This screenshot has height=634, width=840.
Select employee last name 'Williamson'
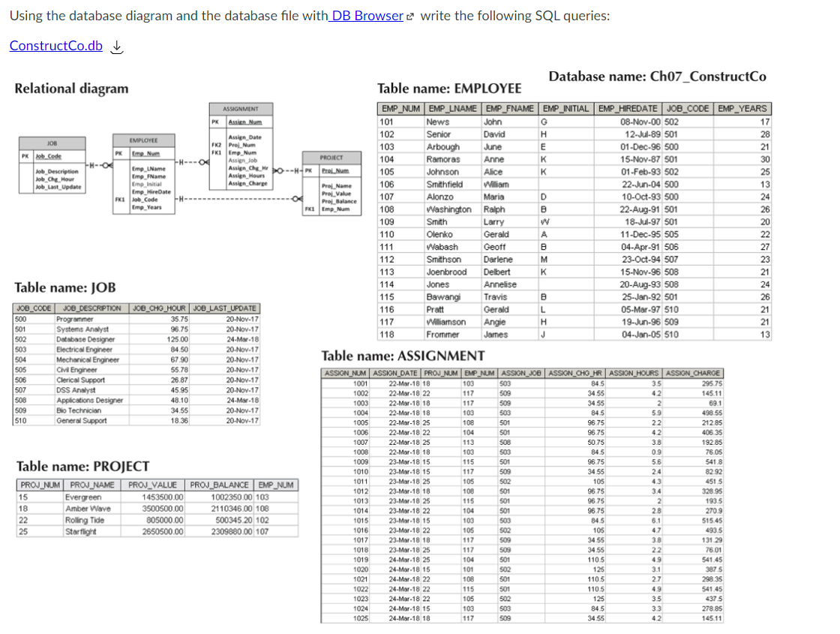click(446, 322)
